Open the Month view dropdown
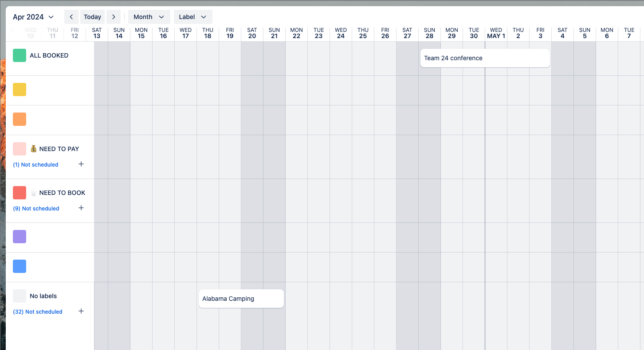 pyautogui.click(x=149, y=16)
